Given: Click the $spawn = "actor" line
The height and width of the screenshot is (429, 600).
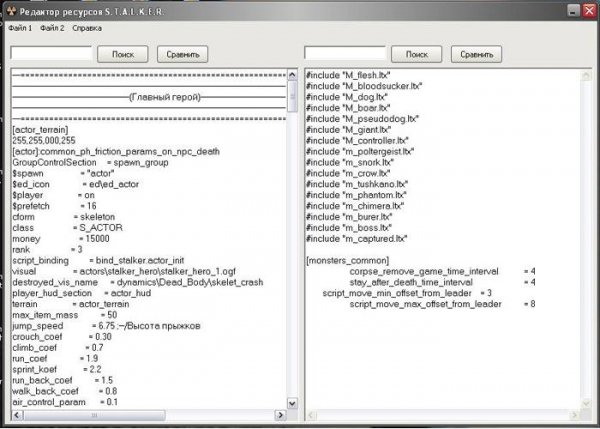Looking at the screenshot, I should (63, 173).
